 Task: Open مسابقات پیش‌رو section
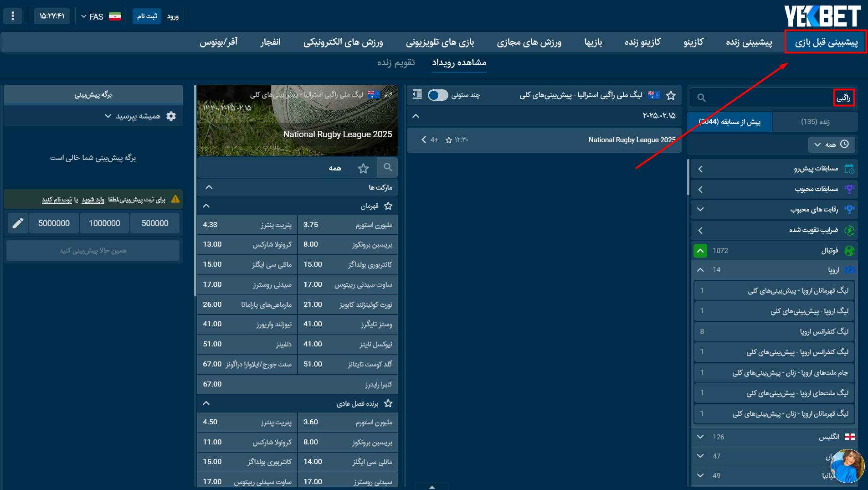[774, 169]
